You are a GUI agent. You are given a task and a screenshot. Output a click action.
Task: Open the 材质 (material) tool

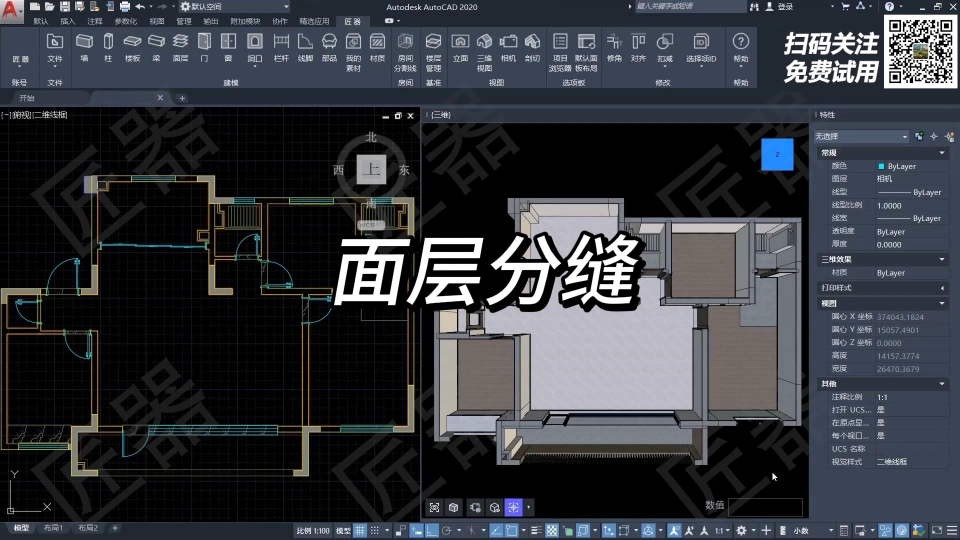[377, 48]
